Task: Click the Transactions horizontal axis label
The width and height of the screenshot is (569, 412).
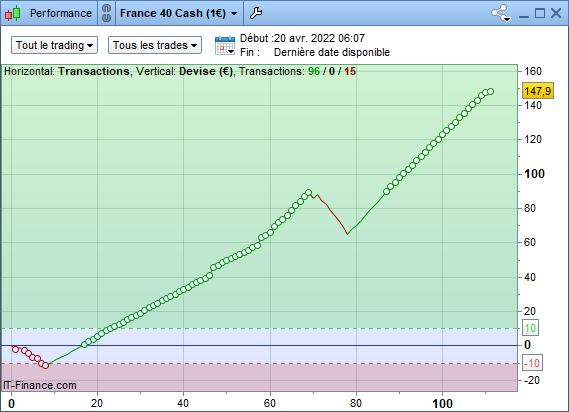Action: (94, 71)
